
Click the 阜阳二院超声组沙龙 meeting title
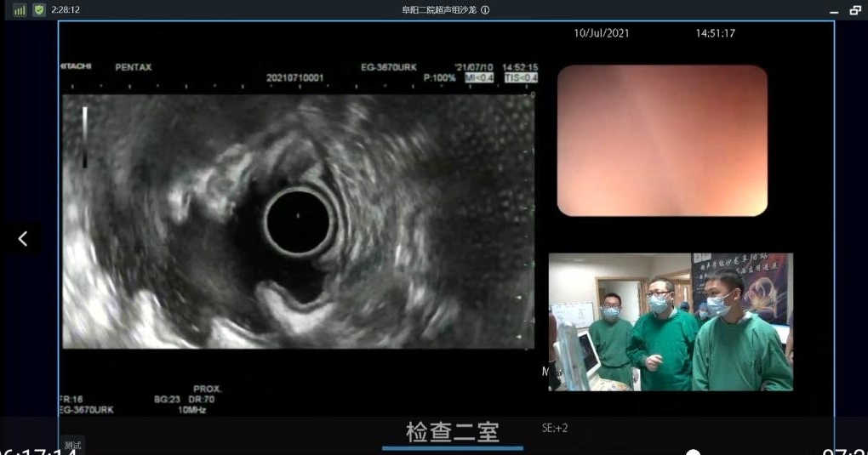click(x=440, y=10)
